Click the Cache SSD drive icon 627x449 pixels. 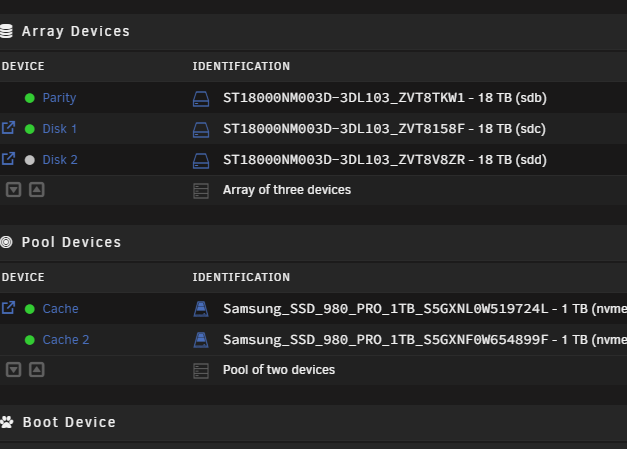pyautogui.click(x=201, y=309)
